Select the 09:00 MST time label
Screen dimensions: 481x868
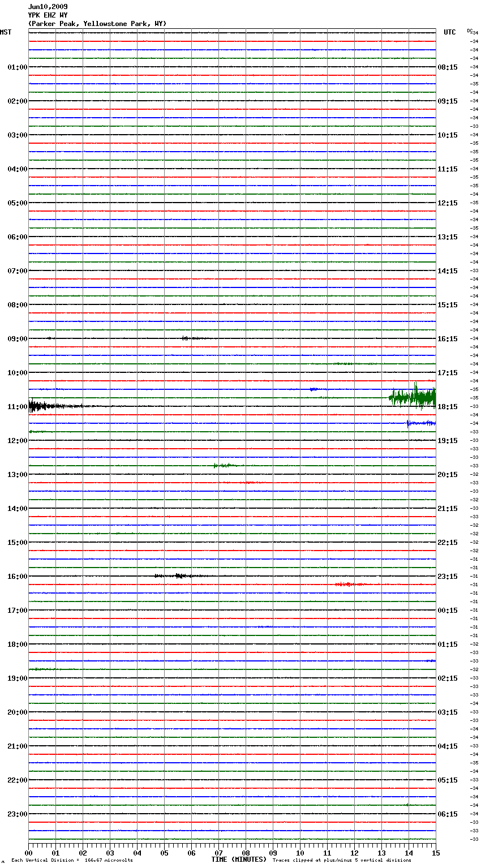click(x=17, y=339)
